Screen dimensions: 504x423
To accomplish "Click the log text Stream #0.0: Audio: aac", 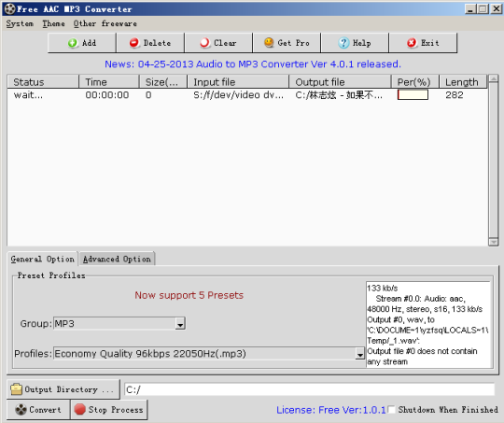I will tap(421, 299).
